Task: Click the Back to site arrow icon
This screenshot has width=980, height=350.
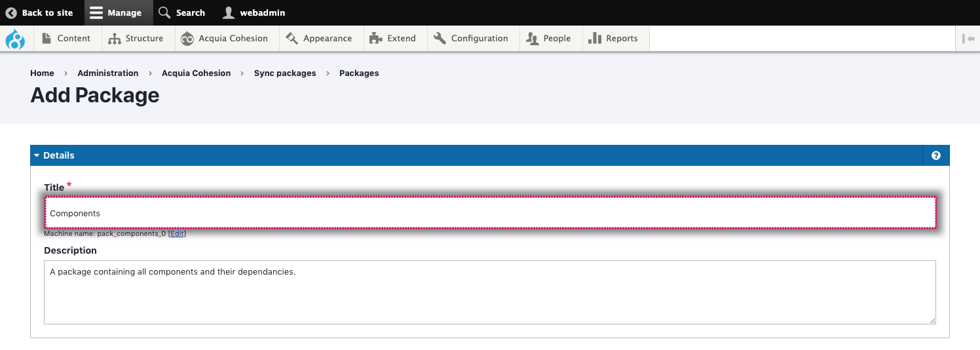Action: point(11,12)
